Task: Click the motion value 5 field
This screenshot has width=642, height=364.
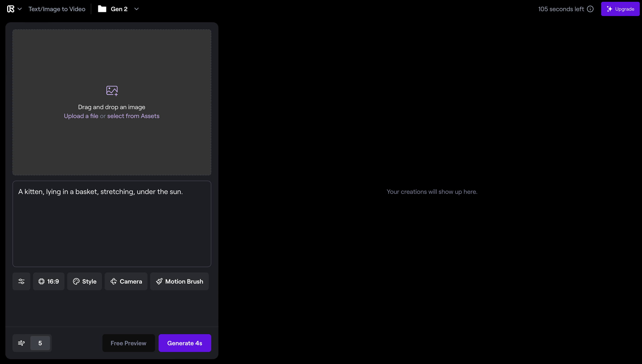Action: point(40,343)
